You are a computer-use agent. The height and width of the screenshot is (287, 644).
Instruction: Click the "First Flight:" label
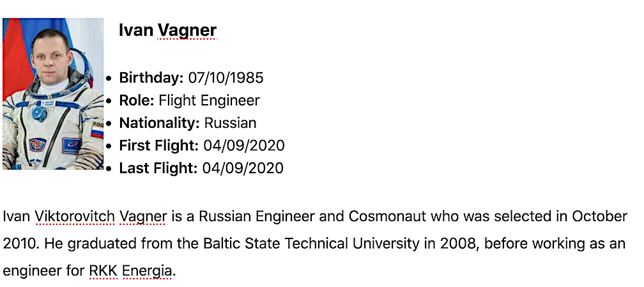click(x=159, y=145)
